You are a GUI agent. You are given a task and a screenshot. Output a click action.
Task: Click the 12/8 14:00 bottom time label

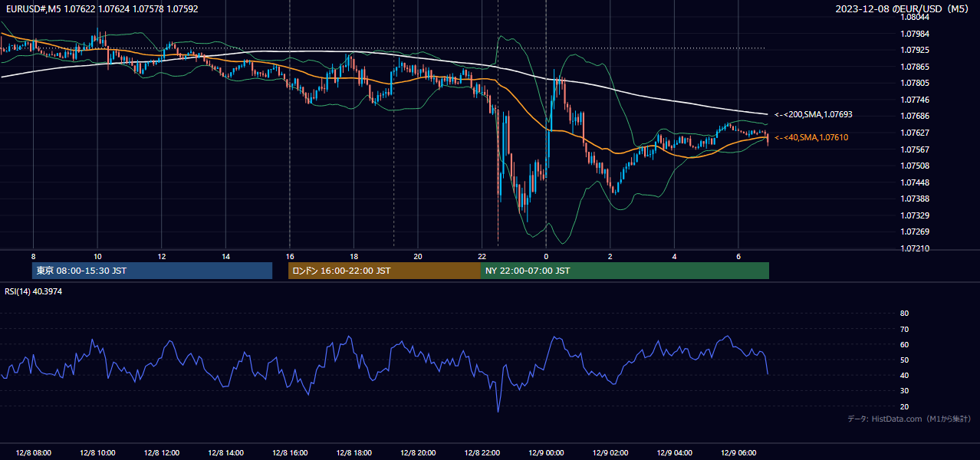[x=225, y=453]
